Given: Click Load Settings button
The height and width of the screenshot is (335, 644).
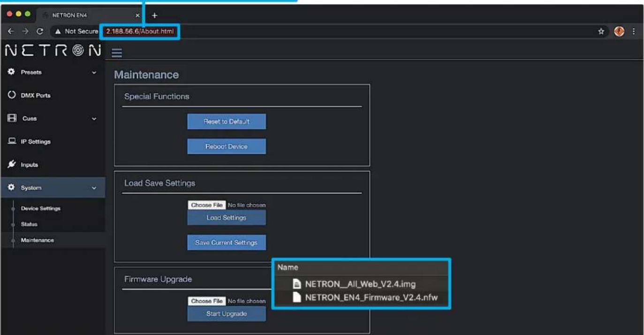Looking at the screenshot, I should tap(227, 218).
